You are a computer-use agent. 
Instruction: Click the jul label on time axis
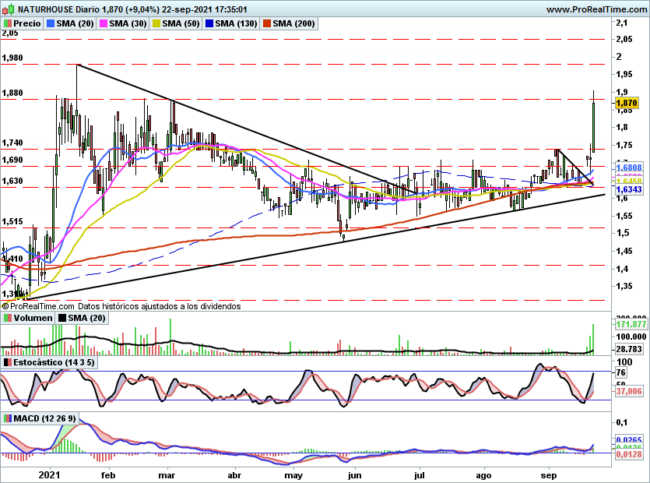click(420, 475)
